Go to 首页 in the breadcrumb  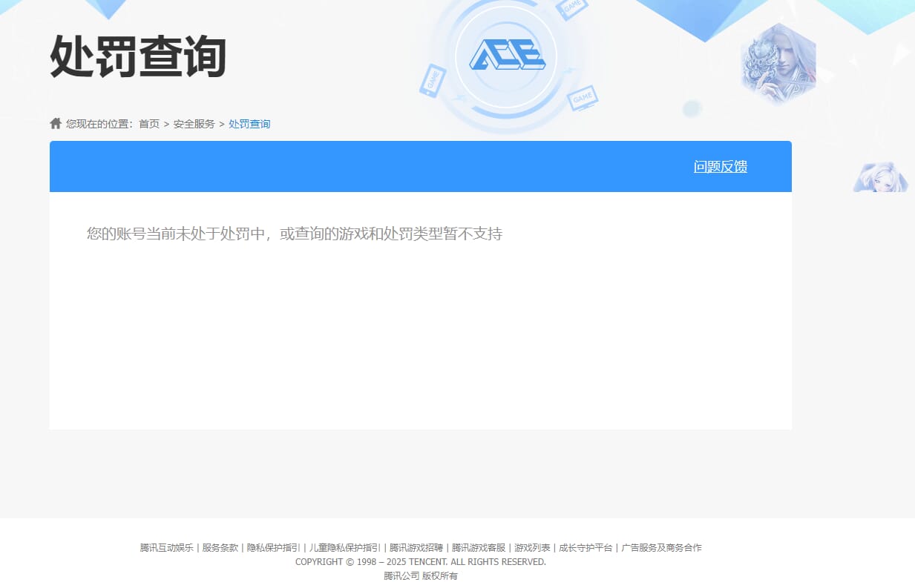149,124
